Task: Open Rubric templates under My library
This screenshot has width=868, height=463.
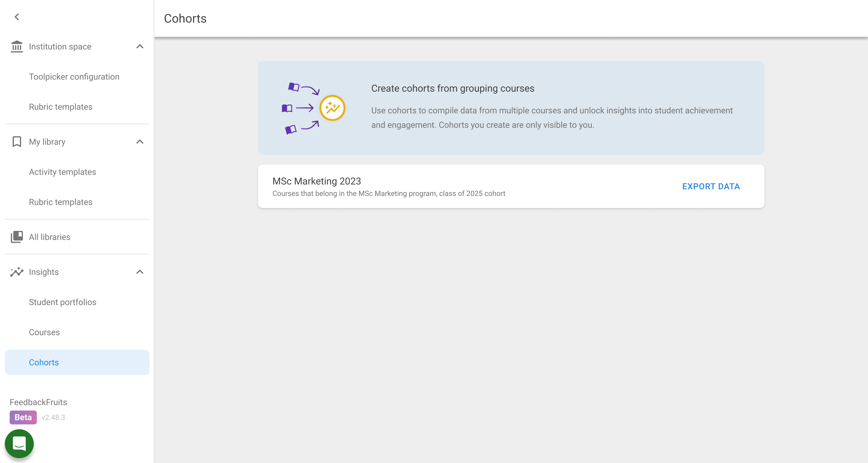Action: coord(61,202)
